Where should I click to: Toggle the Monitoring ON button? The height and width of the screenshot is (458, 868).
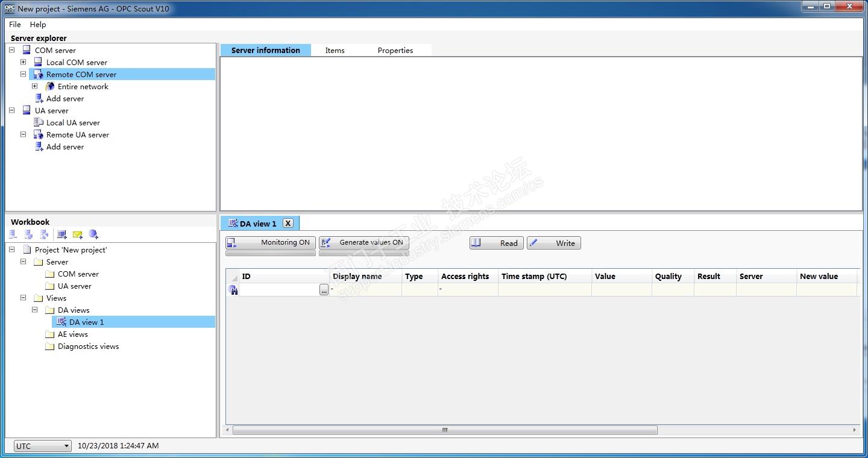(x=271, y=242)
